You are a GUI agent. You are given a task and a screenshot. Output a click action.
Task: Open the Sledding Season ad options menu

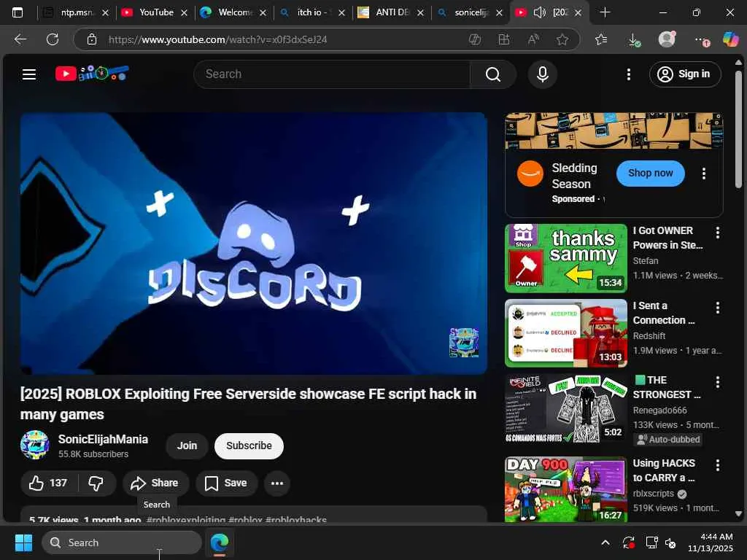click(704, 174)
